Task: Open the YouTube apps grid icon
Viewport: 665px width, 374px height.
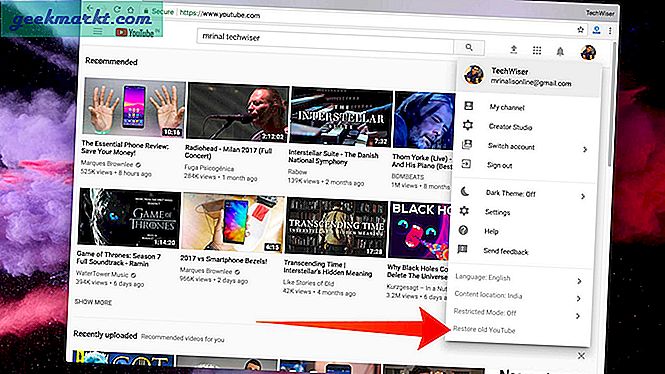Action: pos(537,50)
